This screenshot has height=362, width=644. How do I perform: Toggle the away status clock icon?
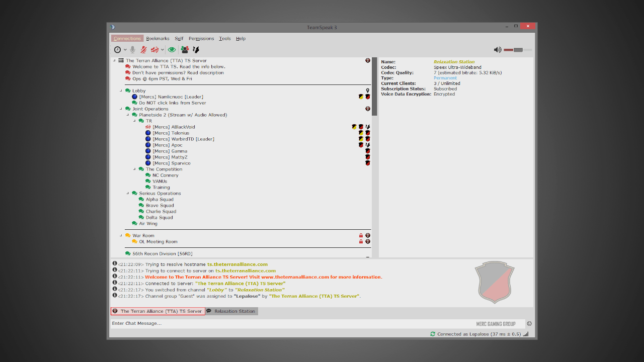click(117, 50)
